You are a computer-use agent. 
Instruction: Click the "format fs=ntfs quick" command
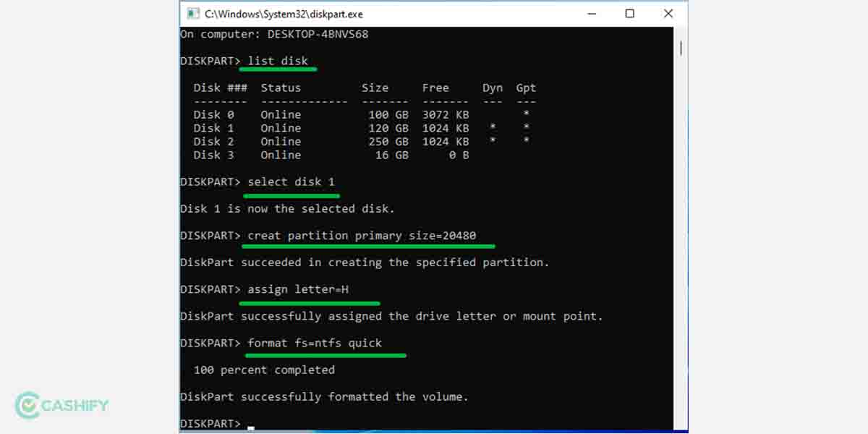[315, 343]
